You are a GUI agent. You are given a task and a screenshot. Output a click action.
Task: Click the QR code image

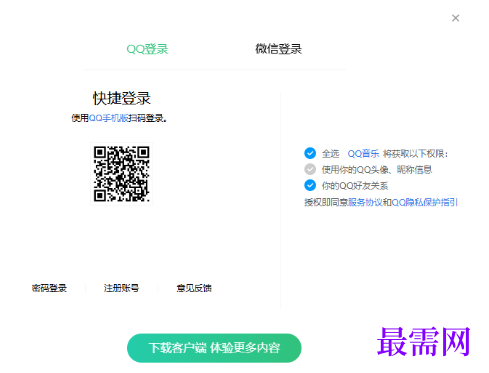tap(122, 174)
